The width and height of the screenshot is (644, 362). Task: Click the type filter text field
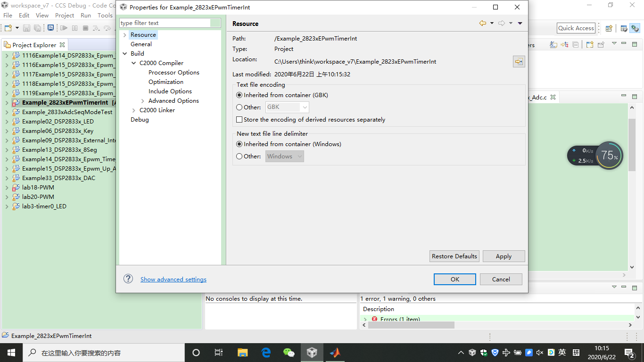165,23
